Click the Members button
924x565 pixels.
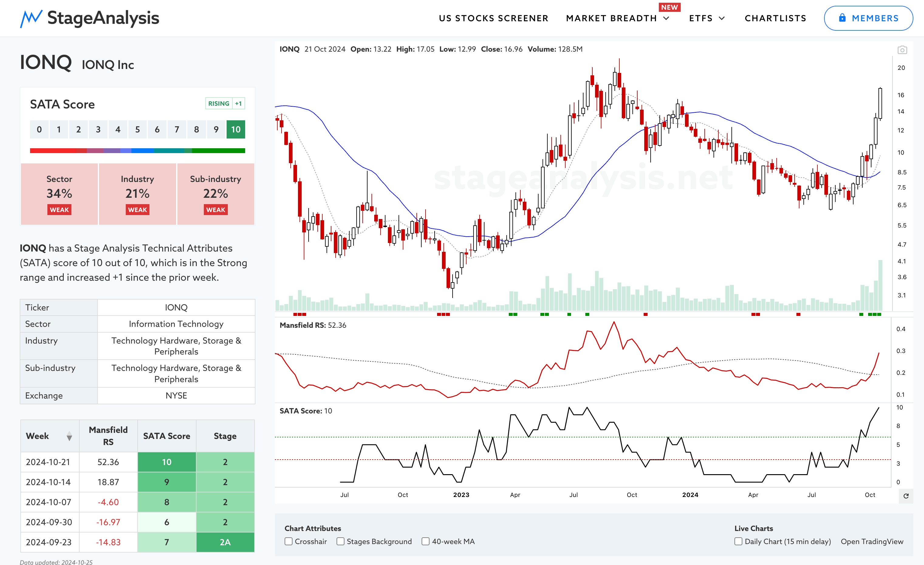click(x=868, y=18)
